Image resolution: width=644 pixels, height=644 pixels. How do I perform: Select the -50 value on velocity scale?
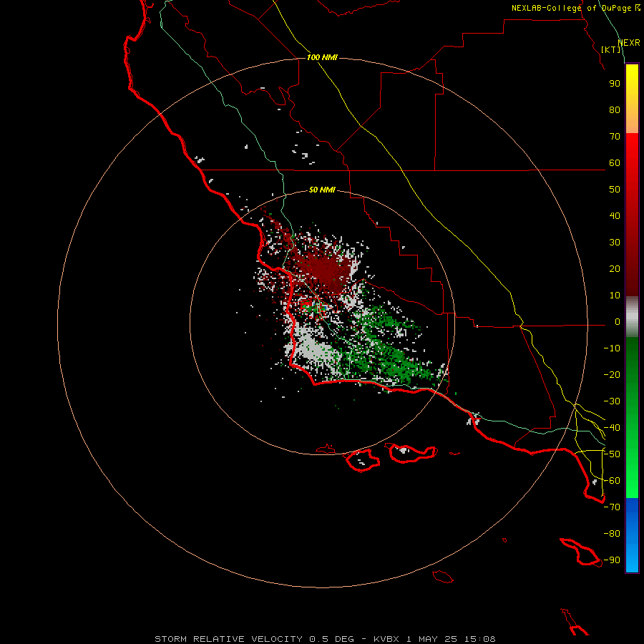click(x=612, y=454)
